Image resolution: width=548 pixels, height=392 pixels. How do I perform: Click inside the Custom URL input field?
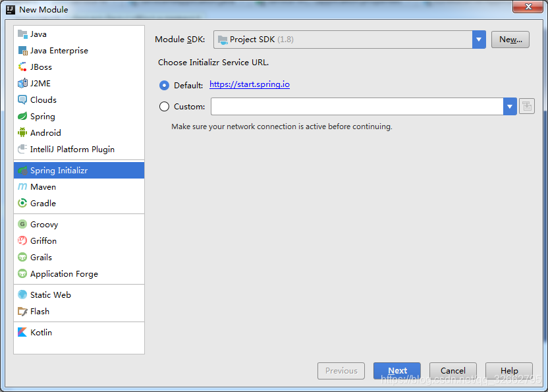(357, 106)
